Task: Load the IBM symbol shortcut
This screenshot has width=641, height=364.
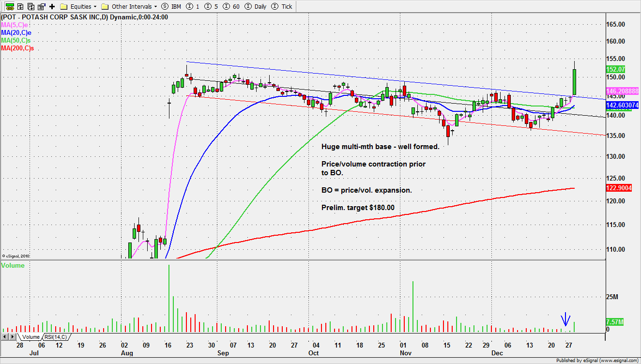Action: tap(172, 6)
